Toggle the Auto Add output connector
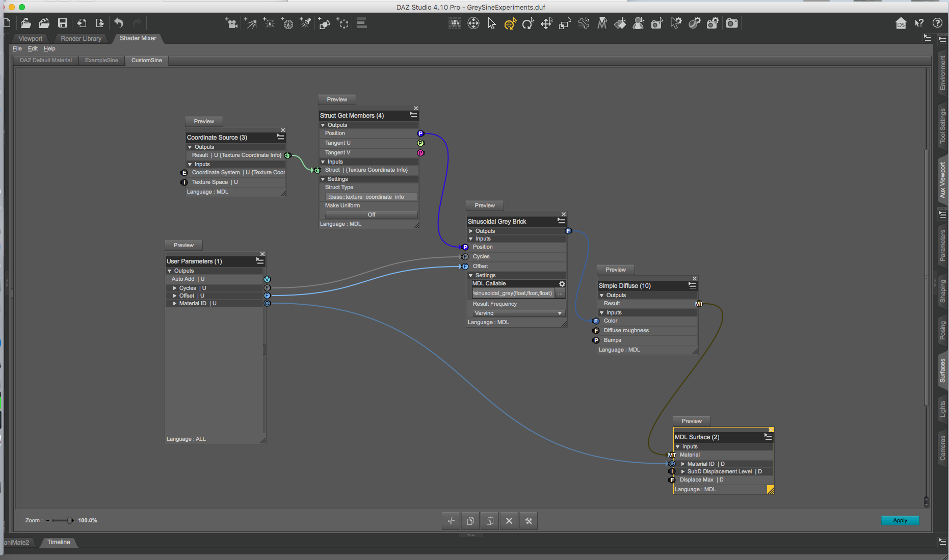This screenshot has width=949, height=560. 267,279
